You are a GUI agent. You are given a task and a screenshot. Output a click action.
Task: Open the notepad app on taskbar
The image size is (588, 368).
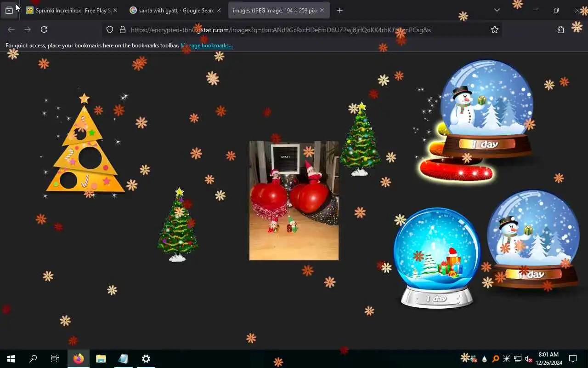[123, 359]
